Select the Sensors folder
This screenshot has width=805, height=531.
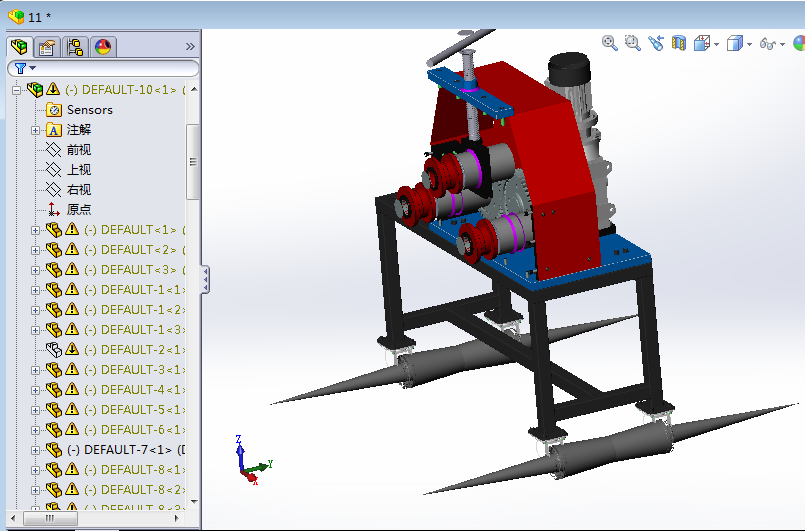(x=89, y=110)
